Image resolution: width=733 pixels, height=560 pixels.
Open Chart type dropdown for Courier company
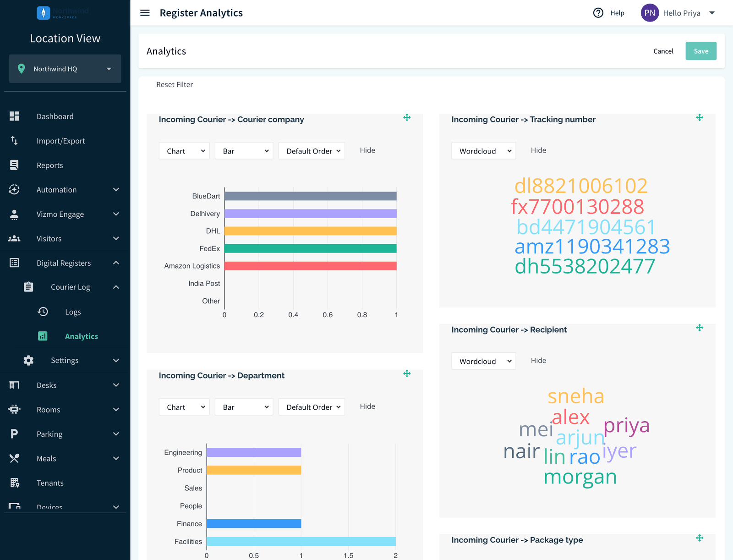coord(184,151)
